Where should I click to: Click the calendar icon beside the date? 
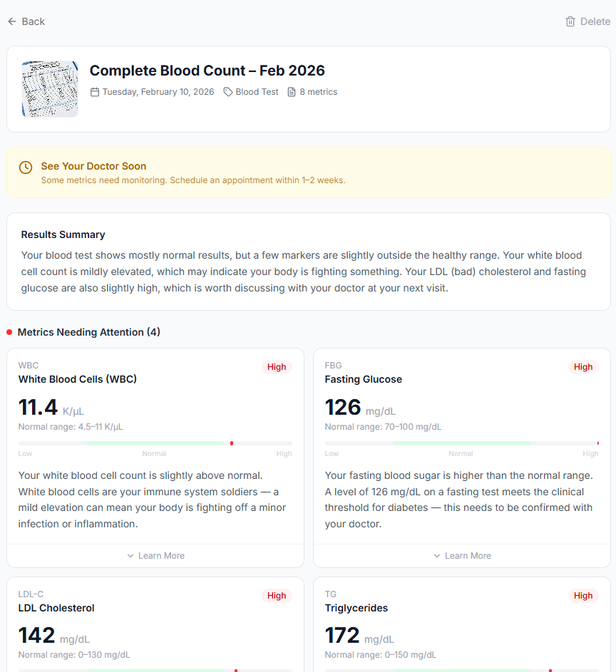(95, 92)
